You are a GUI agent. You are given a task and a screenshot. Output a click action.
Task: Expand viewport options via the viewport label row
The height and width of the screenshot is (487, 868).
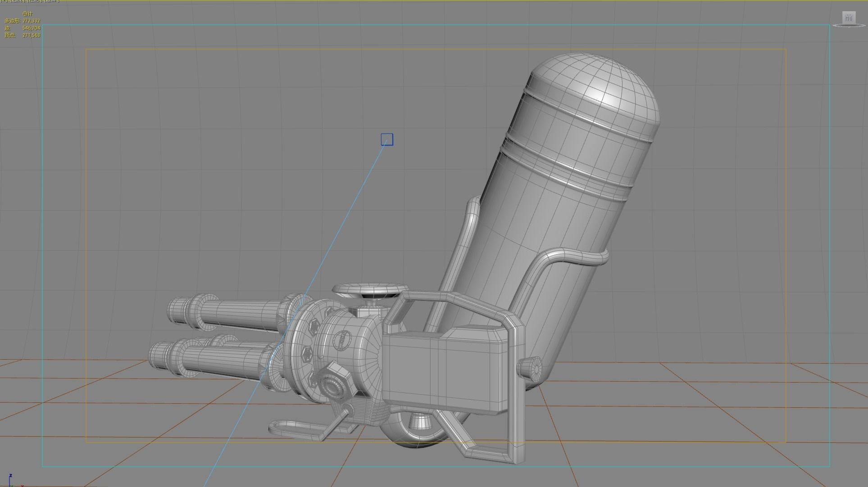(3, 2)
